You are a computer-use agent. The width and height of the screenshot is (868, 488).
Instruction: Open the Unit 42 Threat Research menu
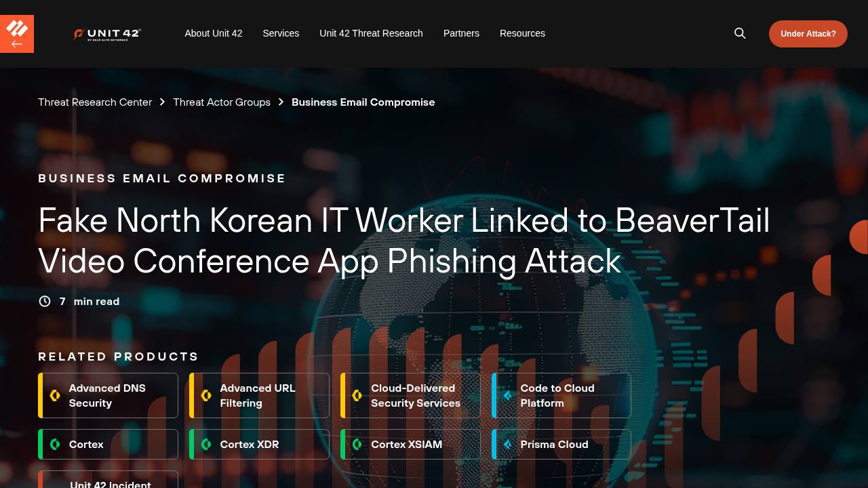pyautogui.click(x=371, y=33)
